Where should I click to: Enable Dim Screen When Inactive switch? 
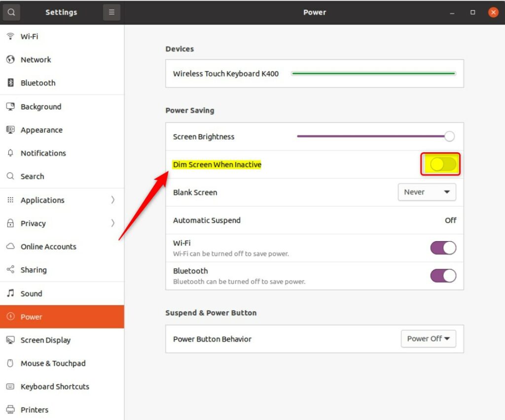point(442,165)
